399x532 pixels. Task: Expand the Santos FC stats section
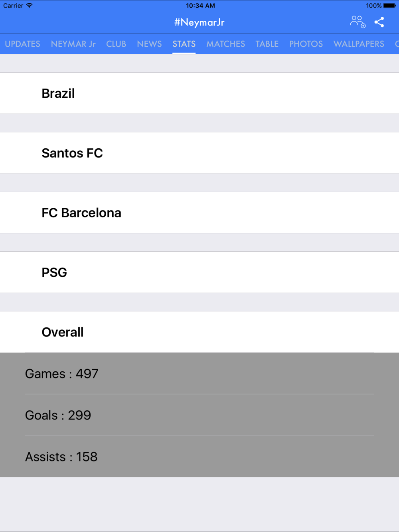199,153
